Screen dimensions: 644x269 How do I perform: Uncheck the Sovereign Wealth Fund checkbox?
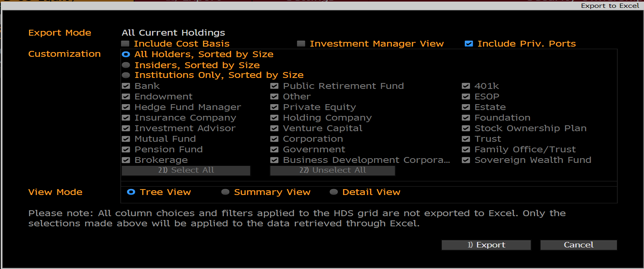466,160
